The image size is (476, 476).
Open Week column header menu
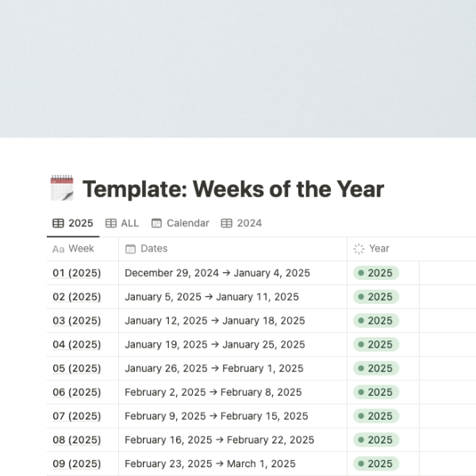tap(81, 248)
